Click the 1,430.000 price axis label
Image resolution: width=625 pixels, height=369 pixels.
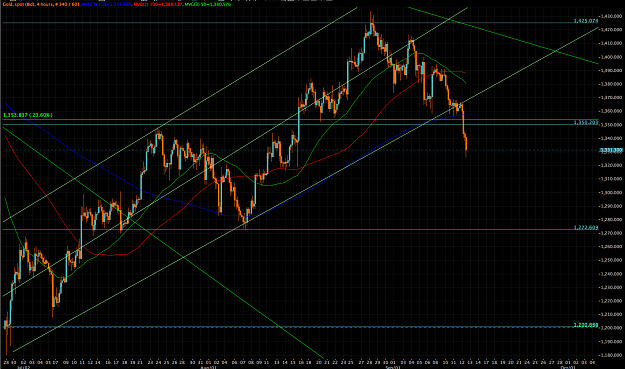coord(612,16)
